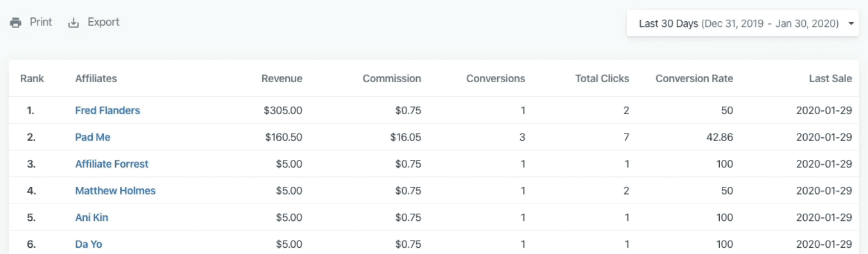The width and height of the screenshot is (868, 254).
Task: Open Da Yo affiliate link
Action: pyautogui.click(x=88, y=244)
